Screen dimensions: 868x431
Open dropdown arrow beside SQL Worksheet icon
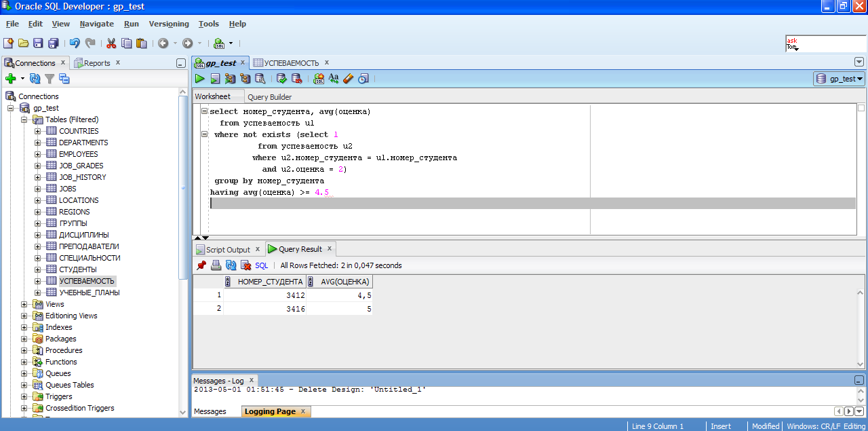pos(231,43)
